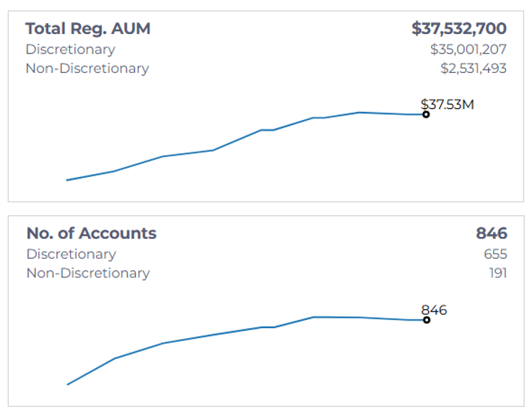Click the 846 label beside the chart marker
This screenshot has width=532, height=414.
pyautogui.click(x=434, y=310)
